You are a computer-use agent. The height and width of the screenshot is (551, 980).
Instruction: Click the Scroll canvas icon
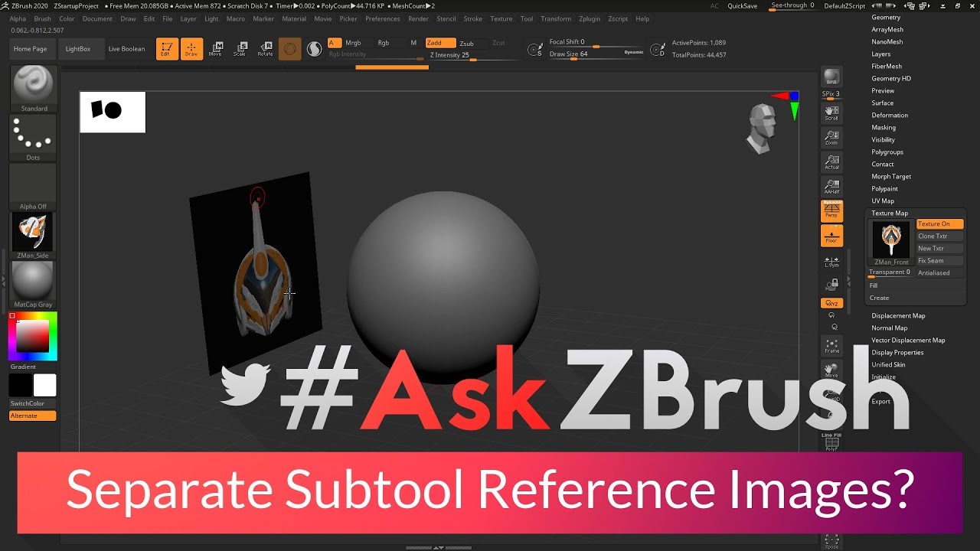pos(831,113)
